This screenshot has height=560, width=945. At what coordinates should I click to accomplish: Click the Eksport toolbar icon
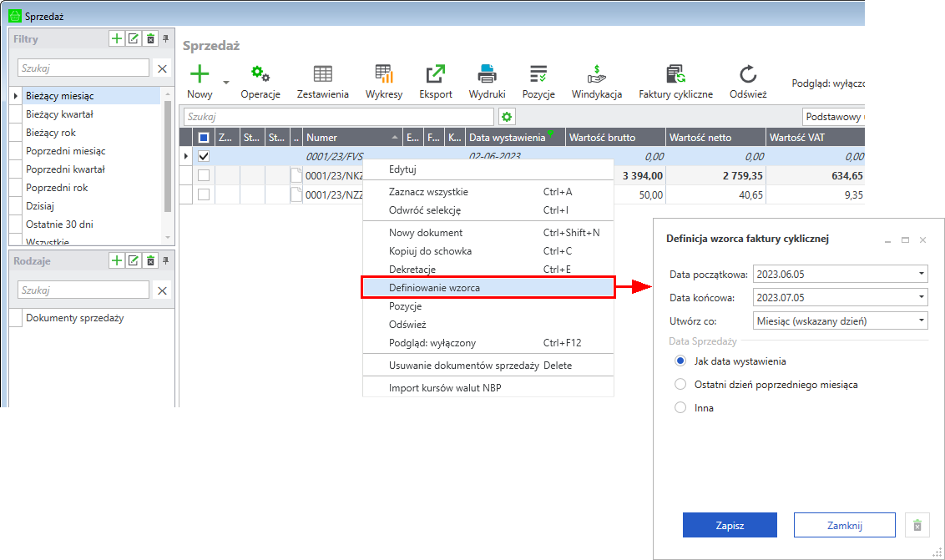(435, 75)
